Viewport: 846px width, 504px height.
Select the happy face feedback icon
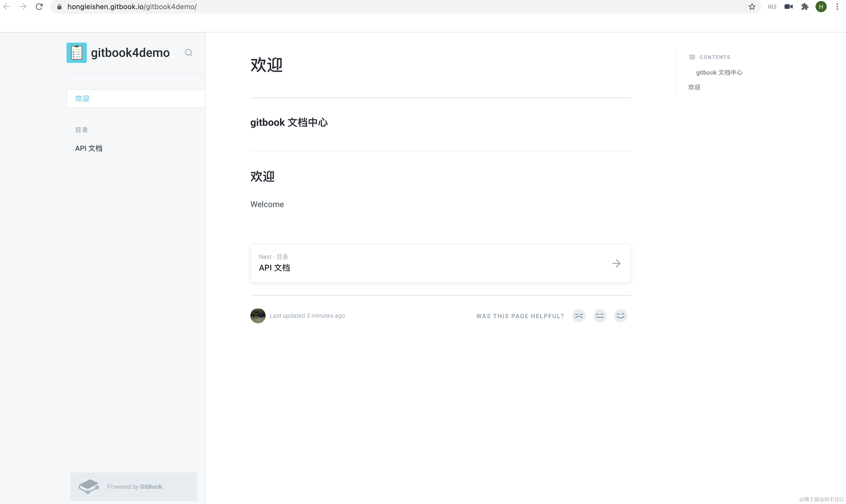click(x=621, y=315)
